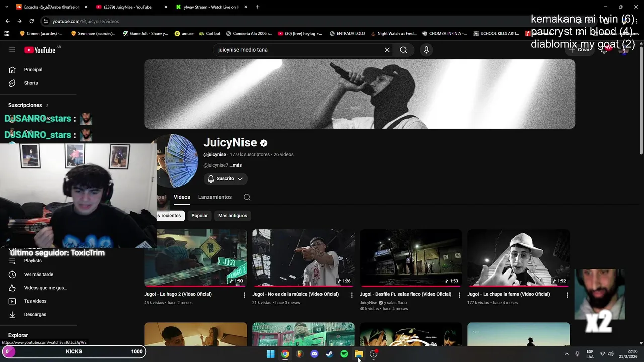The width and height of the screenshot is (644, 362).
Task: Go forward in the browser
Action: click(19, 21)
